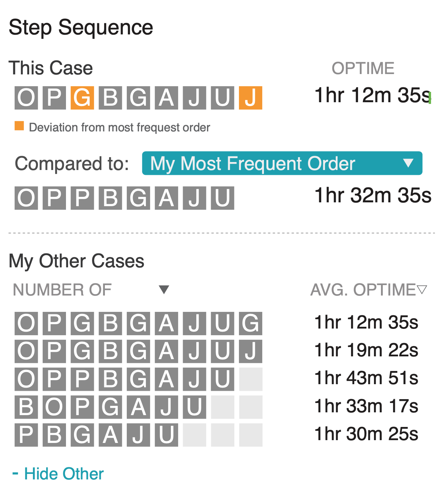This screenshot has height=493, width=448.
Task: Expand the NUMBER OF dropdown arrow
Action: (x=164, y=290)
